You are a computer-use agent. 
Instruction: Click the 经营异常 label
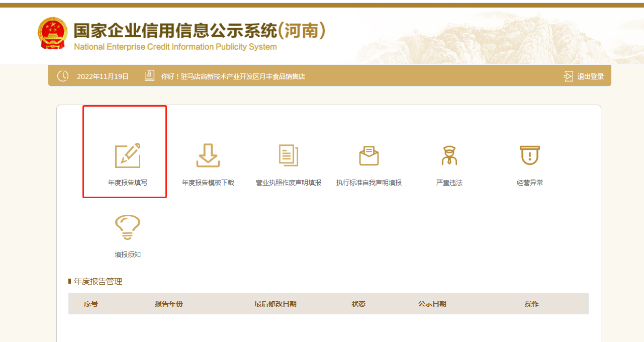[x=530, y=183]
